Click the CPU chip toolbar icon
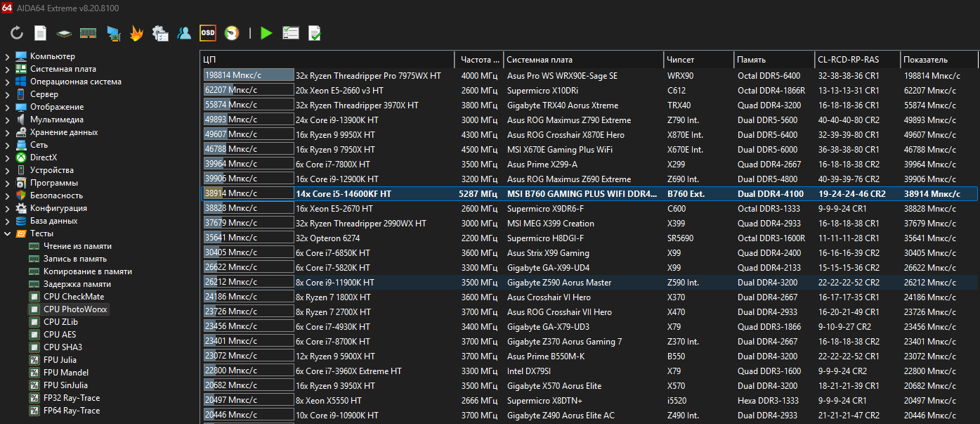 click(64, 32)
